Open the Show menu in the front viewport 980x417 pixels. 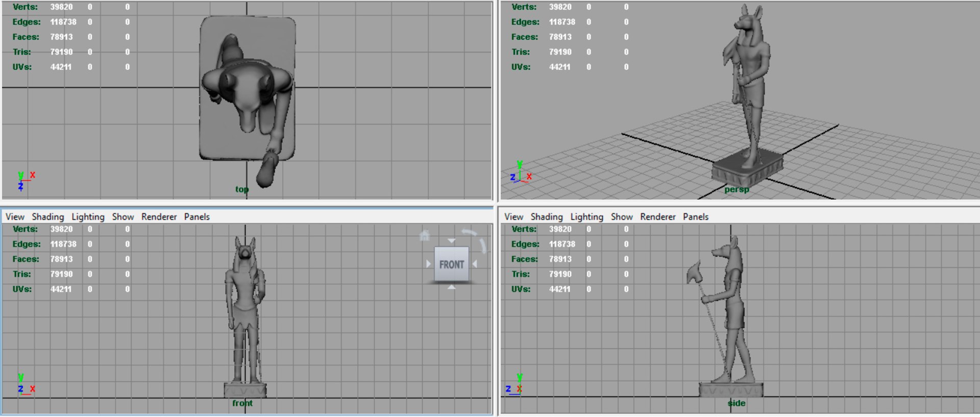(123, 217)
